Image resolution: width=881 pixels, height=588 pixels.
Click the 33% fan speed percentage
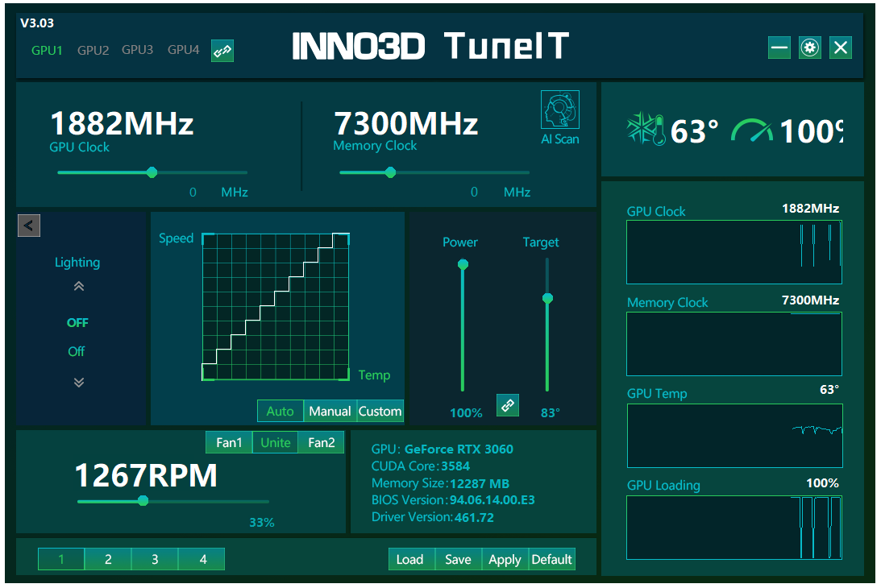(x=262, y=522)
